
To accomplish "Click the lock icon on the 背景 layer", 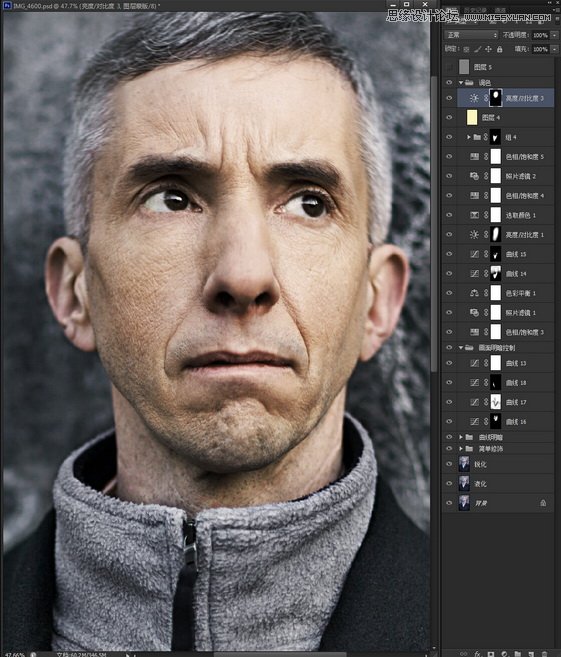I will click(x=543, y=503).
